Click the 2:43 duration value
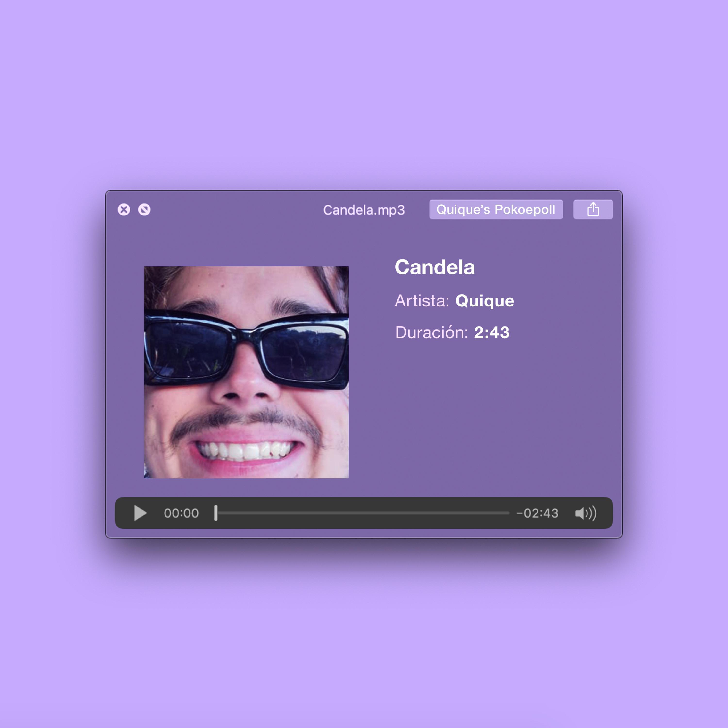 click(491, 332)
